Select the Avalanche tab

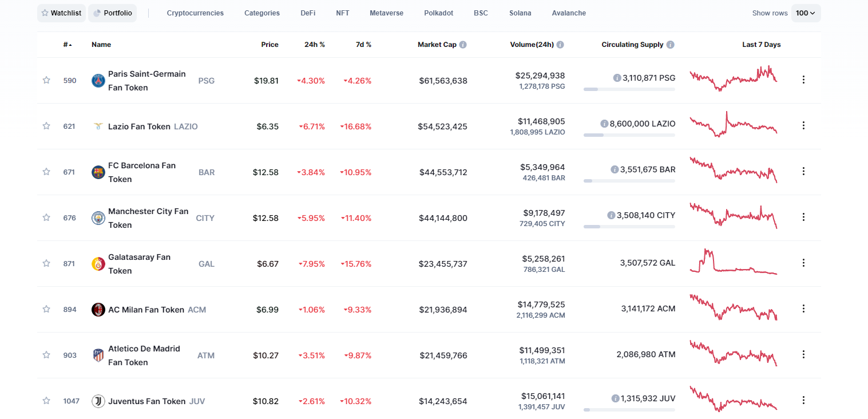pyautogui.click(x=569, y=13)
